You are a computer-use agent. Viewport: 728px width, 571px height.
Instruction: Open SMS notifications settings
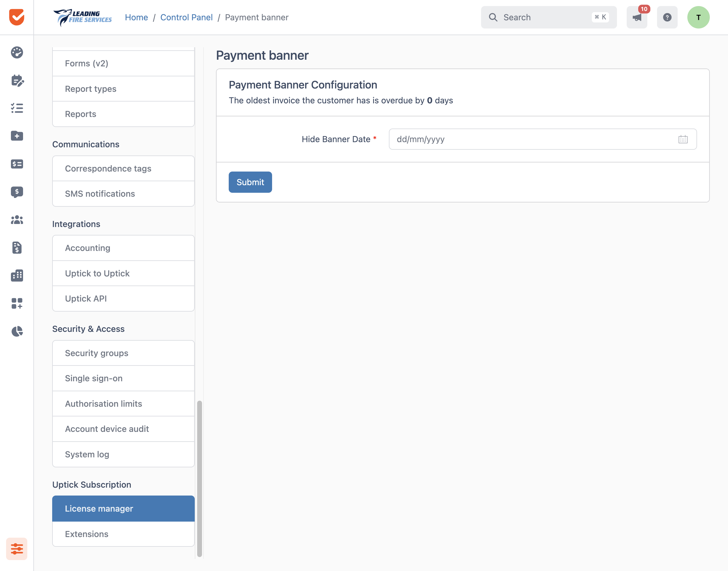tap(123, 194)
